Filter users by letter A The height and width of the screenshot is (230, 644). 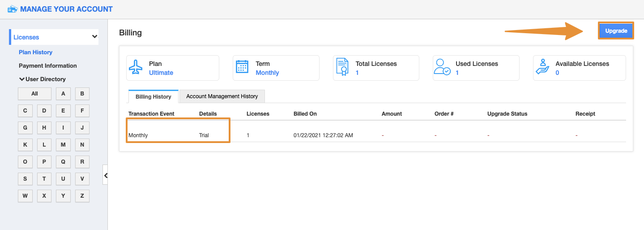(63, 94)
